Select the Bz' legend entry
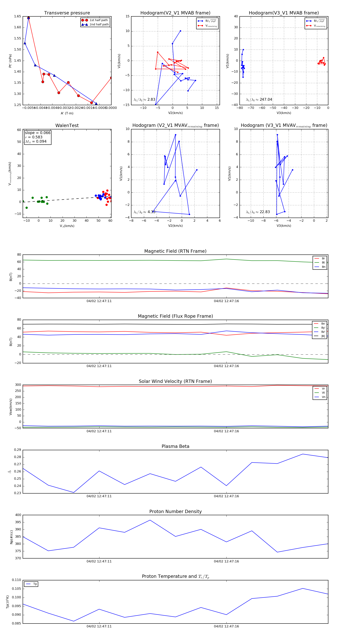 (x=320, y=332)
